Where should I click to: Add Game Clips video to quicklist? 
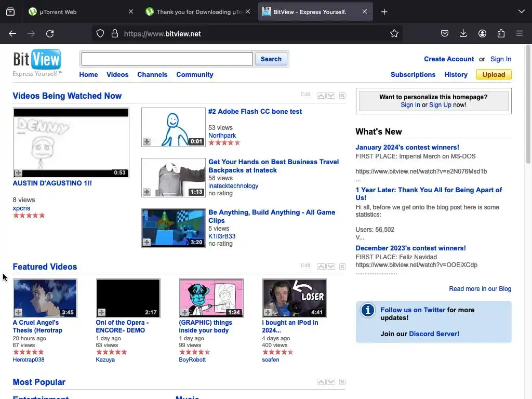147,242
